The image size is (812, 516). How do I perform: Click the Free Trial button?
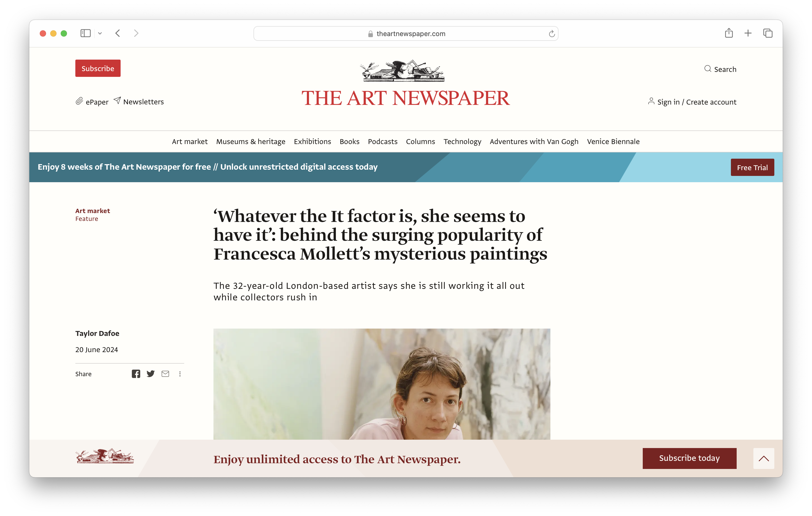tap(752, 167)
